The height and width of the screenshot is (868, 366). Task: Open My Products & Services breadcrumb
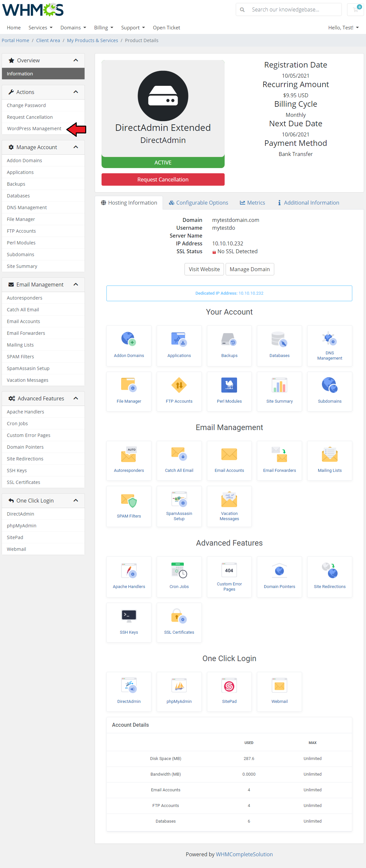click(x=92, y=40)
